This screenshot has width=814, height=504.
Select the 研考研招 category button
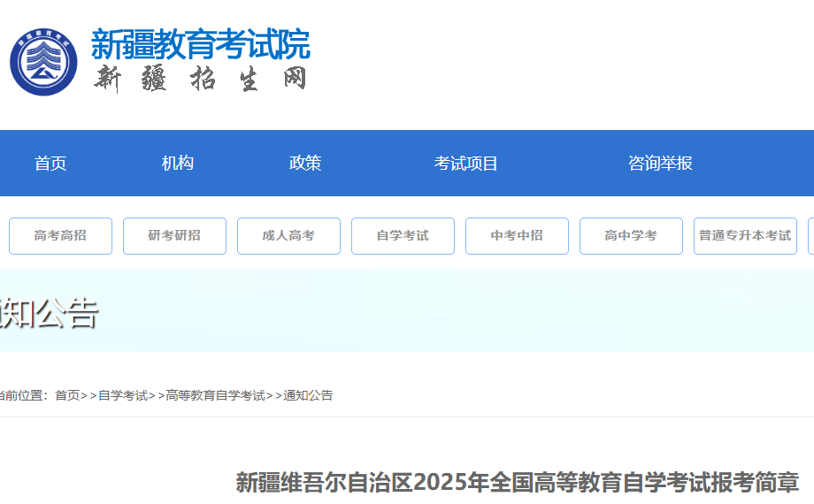[174, 236]
